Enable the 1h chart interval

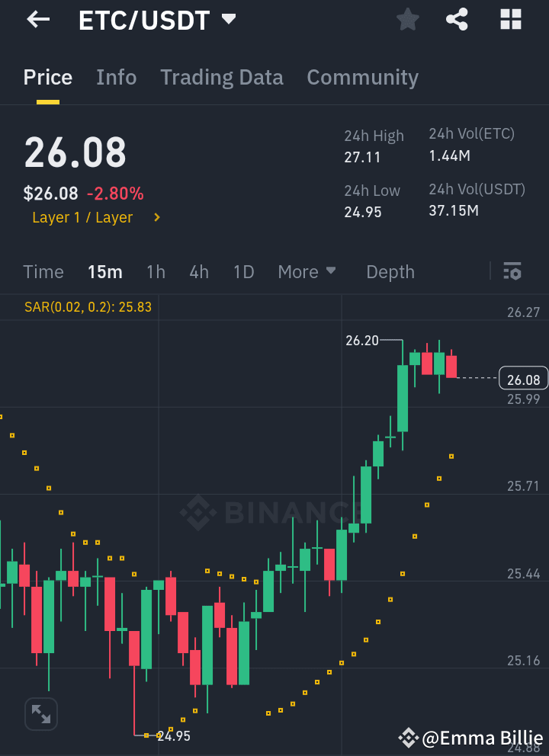(x=156, y=271)
